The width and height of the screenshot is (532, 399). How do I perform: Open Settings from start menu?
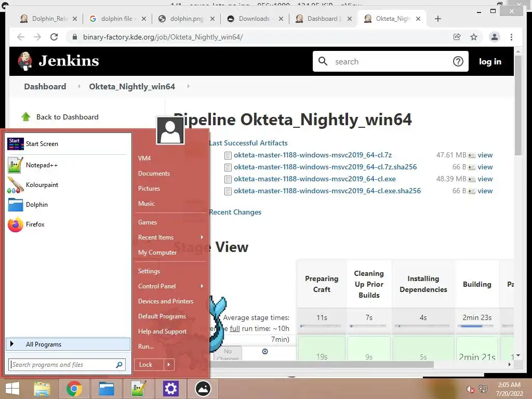click(x=149, y=271)
